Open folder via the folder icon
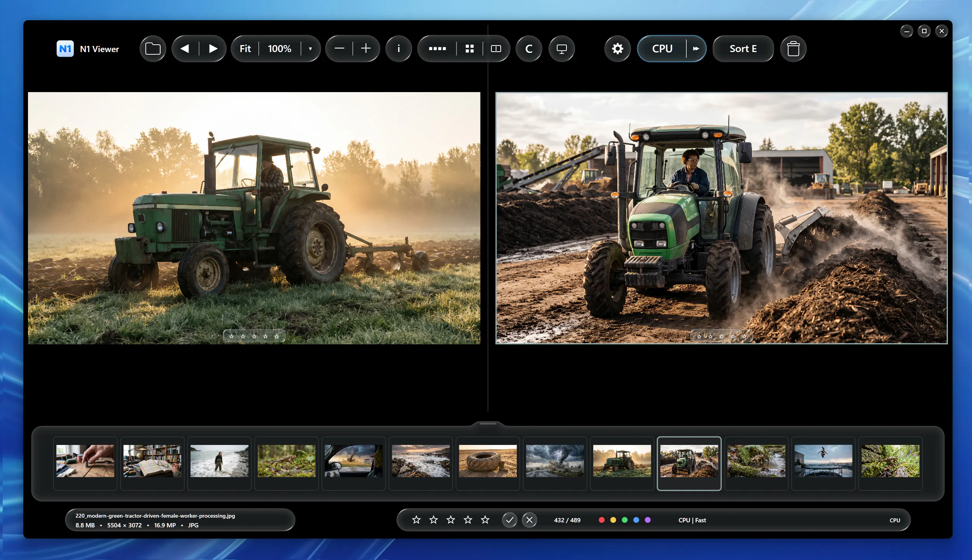The height and width of the screenshot is (560, 972). click(x=153, y=49)
